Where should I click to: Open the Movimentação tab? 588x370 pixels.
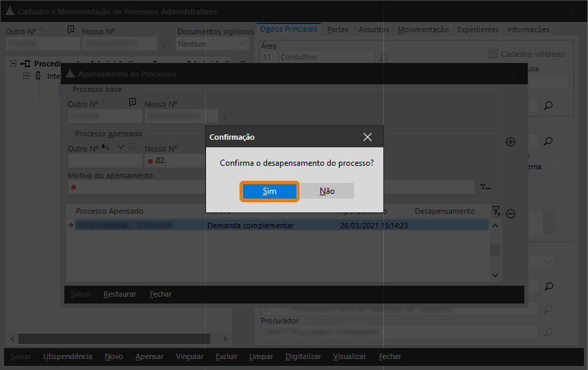point(423,29)
